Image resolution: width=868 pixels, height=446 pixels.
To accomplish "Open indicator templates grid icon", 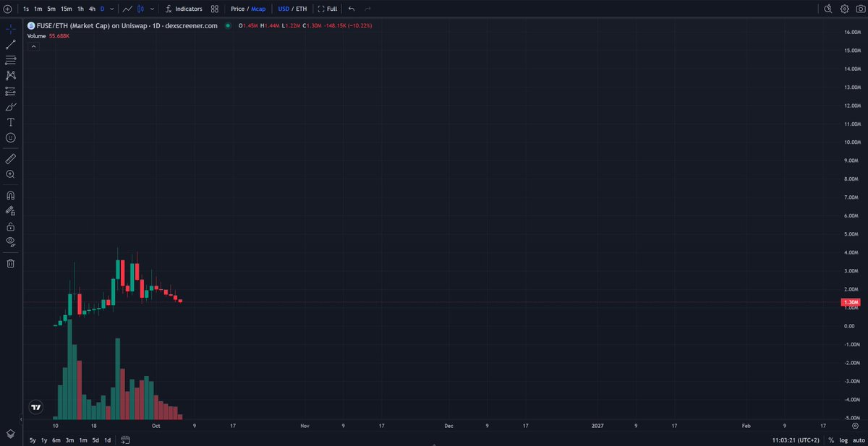I will pyautogui.click(x=215, y=9).
